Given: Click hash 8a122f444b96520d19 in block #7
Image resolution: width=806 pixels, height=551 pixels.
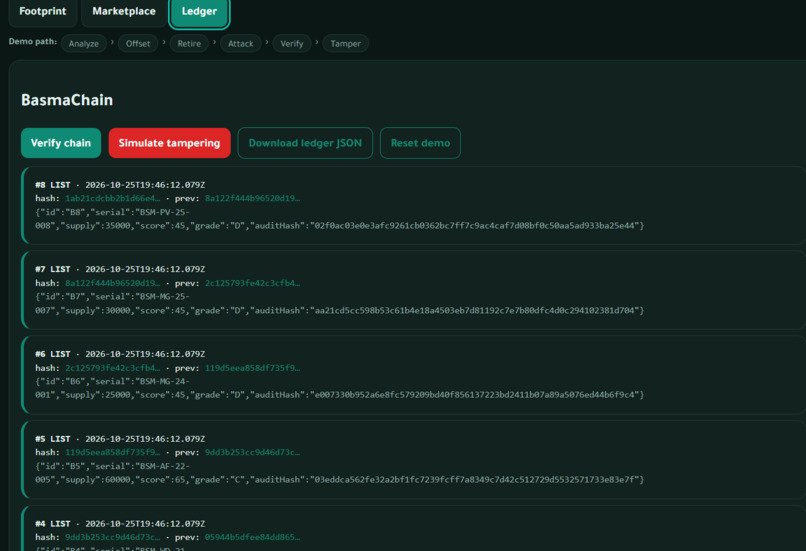Looking at the screenshot, I should tap(113, 283).
